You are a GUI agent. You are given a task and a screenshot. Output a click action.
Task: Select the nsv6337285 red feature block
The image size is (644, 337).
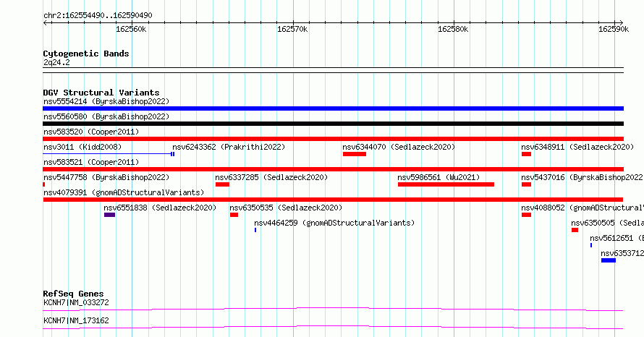click(222, 184)
